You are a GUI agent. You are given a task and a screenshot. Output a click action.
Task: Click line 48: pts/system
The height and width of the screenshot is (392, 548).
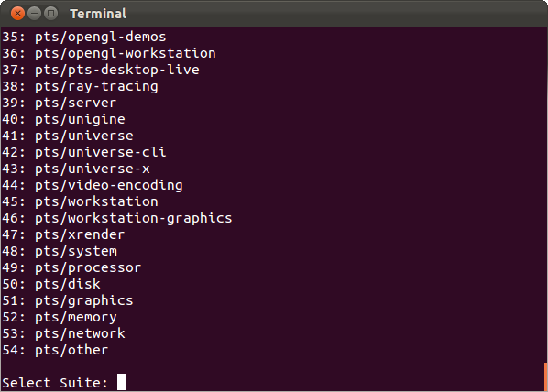click(x=60, y=251)
